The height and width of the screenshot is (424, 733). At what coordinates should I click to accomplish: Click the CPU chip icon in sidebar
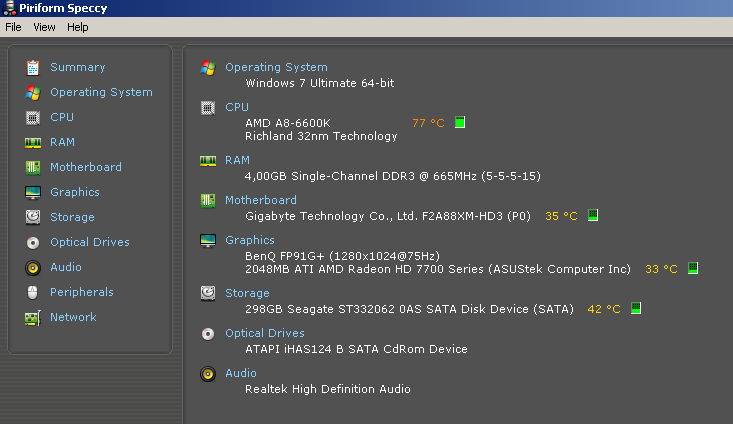click(33, 117)
